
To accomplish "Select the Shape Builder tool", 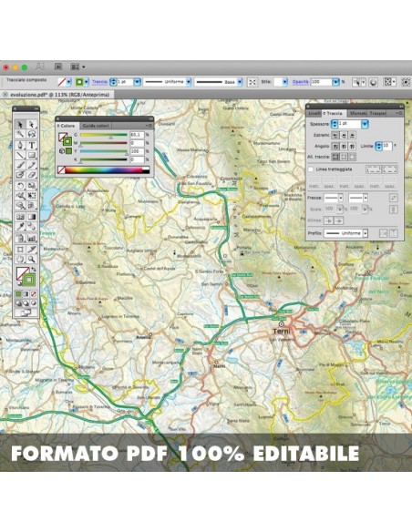I will pos(20,205).
